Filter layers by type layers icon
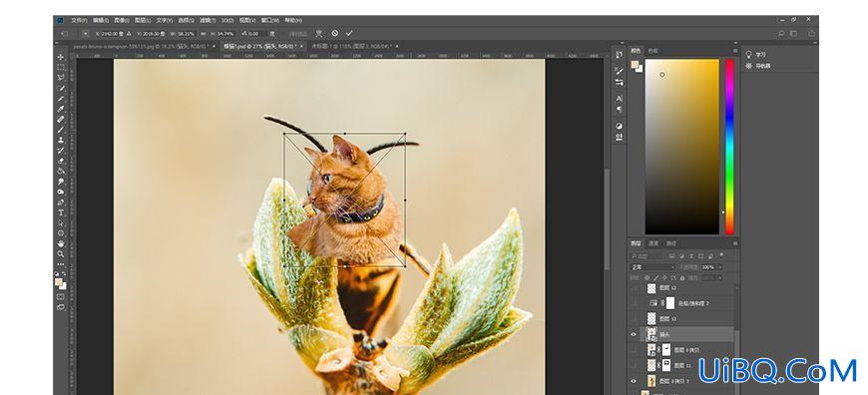Viewport: 868px width, 395px height. pyautogui.click(x=691, y=256)
